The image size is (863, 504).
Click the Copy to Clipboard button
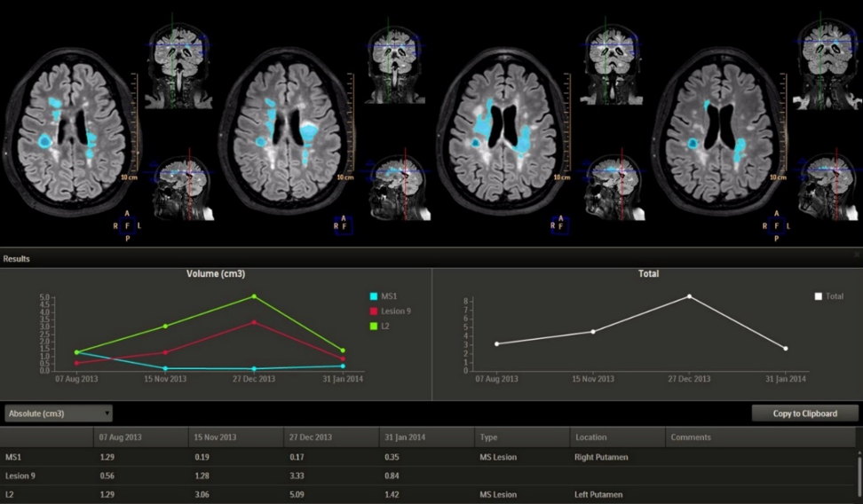[804, 413]
